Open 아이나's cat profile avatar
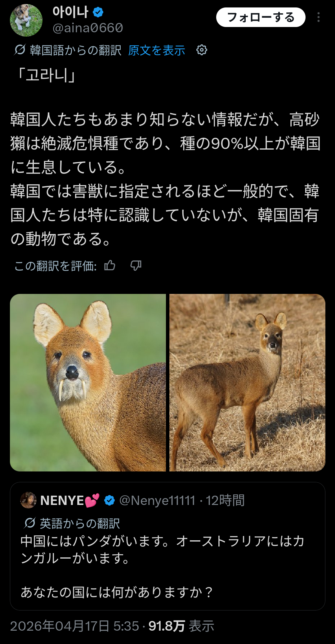This screenshot has width=335, height=644. coord(26,20)
